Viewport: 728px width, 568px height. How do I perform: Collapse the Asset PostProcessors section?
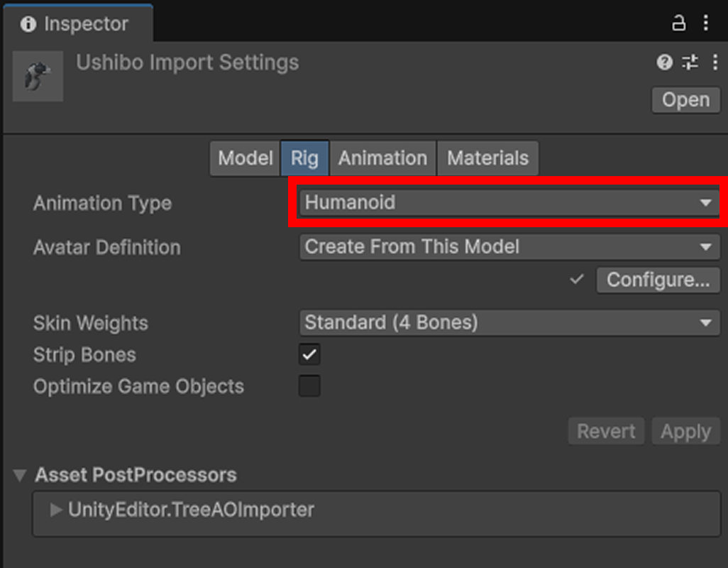click(x=20, y=475)
